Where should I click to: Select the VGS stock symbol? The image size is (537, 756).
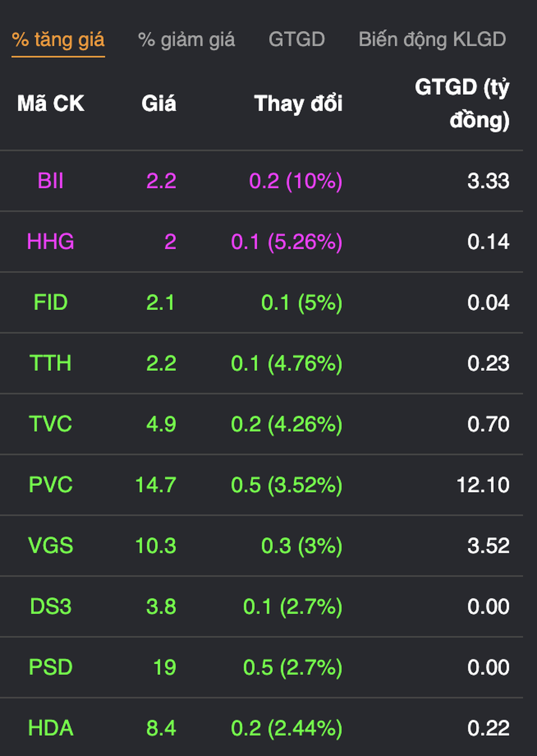tap(51, 546)
